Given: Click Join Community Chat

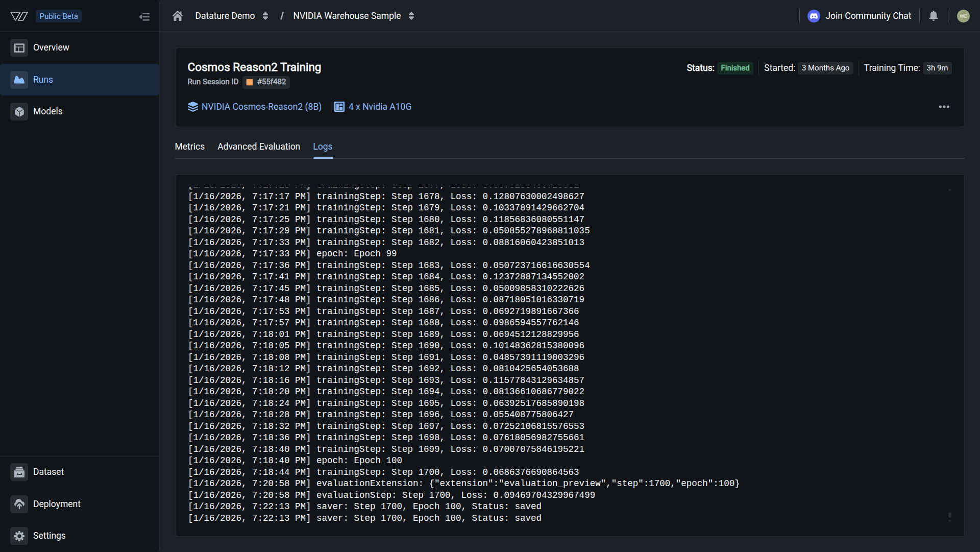Looking at the screenshot, I should [x=868, y=16].
